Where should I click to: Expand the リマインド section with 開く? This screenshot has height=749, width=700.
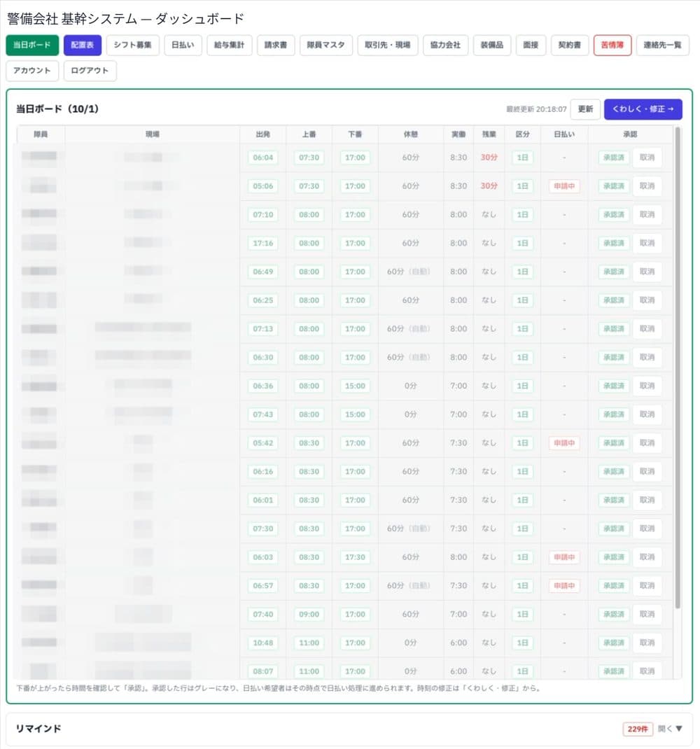click(671, 729)
